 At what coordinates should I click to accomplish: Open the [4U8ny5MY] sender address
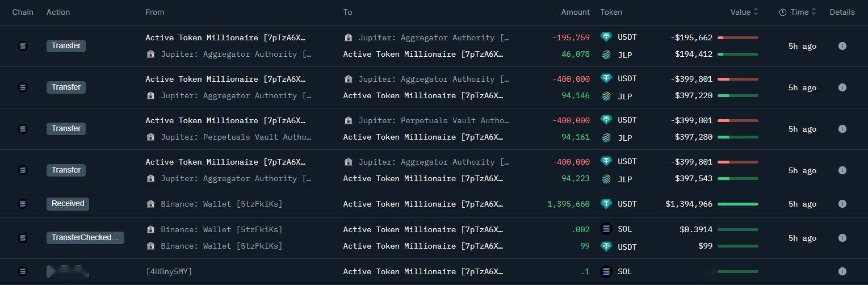click(169, 272)
